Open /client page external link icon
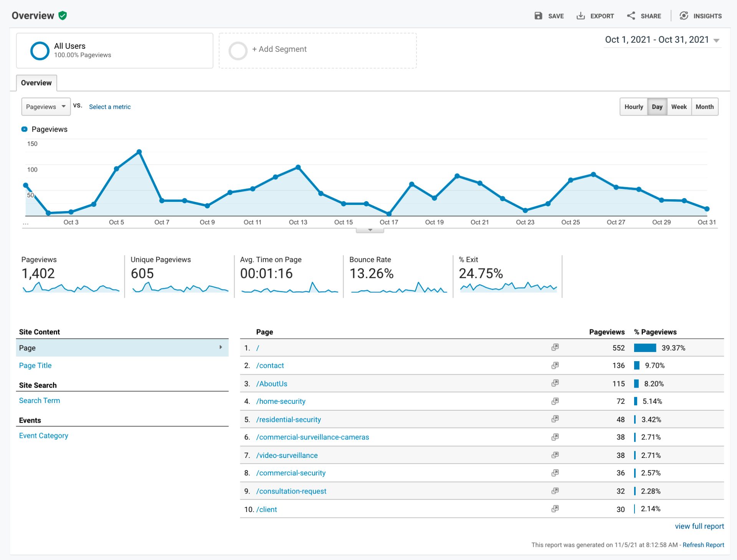737x560 pixels. click(555, 509)
